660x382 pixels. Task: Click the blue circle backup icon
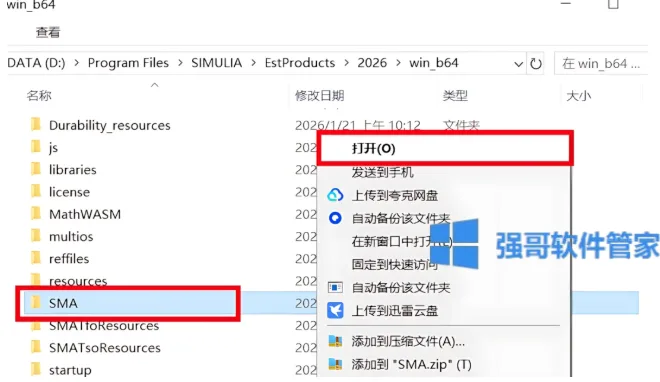point(335,218)
